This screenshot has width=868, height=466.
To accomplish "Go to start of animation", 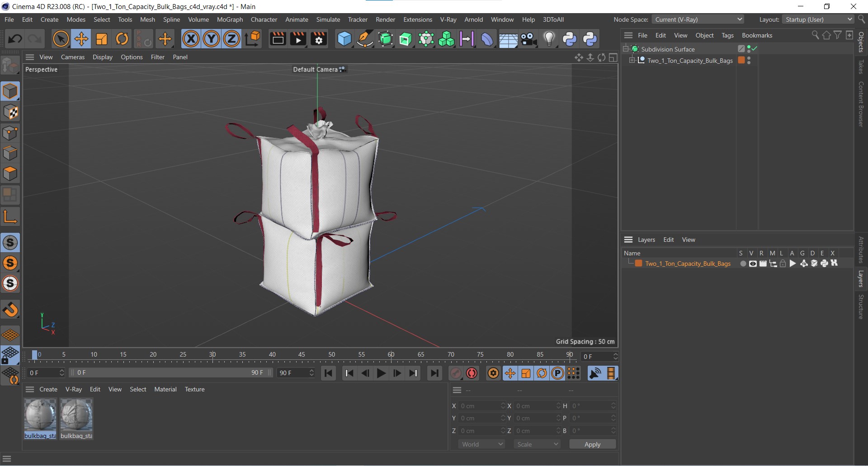I will pyautogui.click(x=329, y=373).
